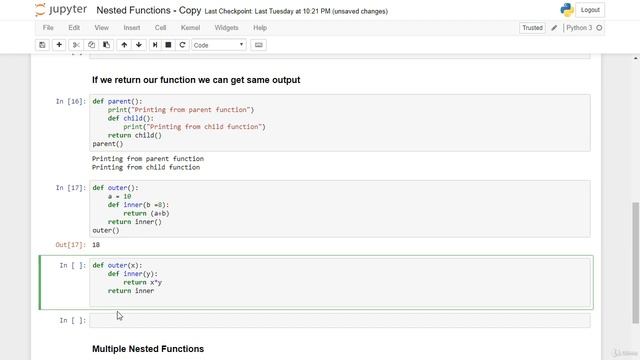Image resolution: width=640 pixels, height=360 pixels.
Task: Click the outer(x) code cell editor
Action: pyautogui.click(x=340, y=282)
